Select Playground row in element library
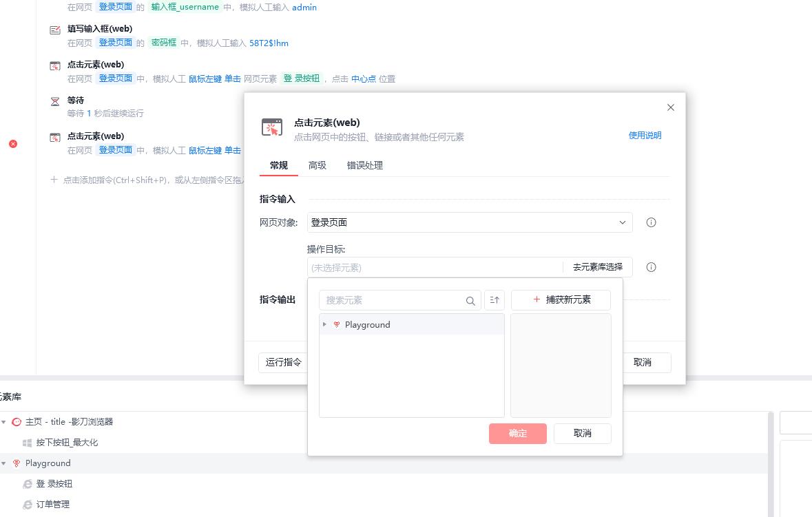 click(383, 463)
